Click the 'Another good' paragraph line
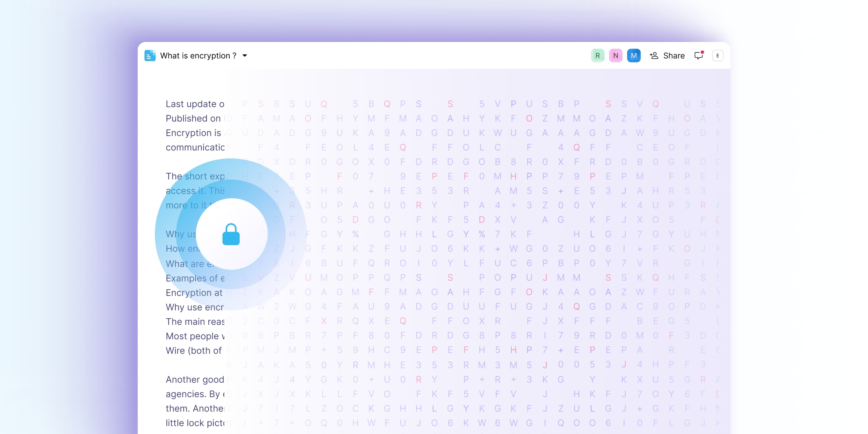Image resolution: width=868 pixels, height=434 pixels. 195,380
